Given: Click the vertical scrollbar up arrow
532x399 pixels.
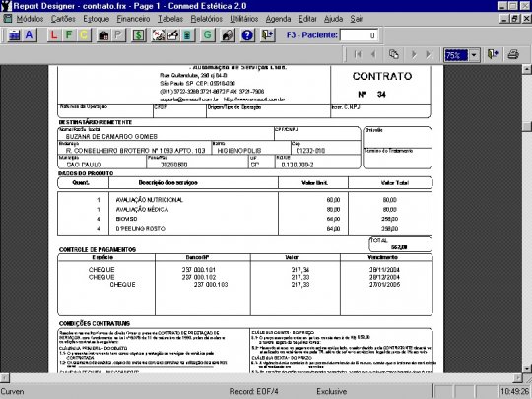Looking at the screenshot, I should [526, 70].
